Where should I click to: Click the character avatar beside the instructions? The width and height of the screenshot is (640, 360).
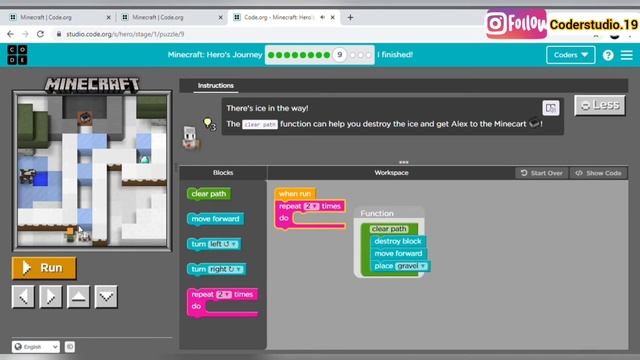click(191, 138)
